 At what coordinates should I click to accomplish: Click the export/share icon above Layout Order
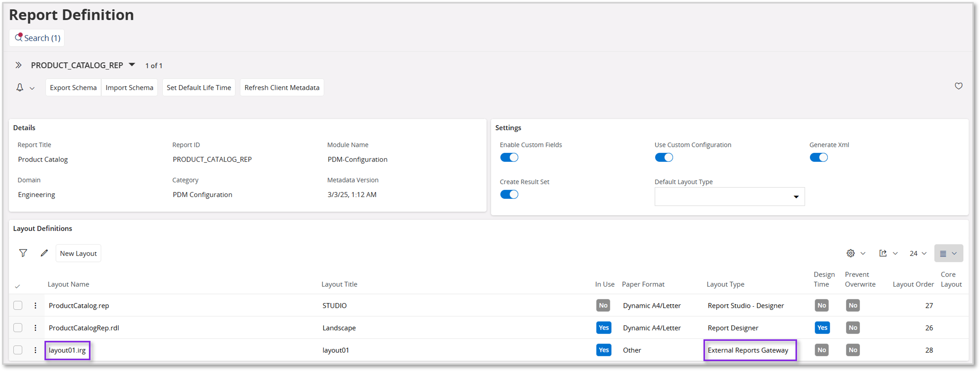tap(883, 253)
